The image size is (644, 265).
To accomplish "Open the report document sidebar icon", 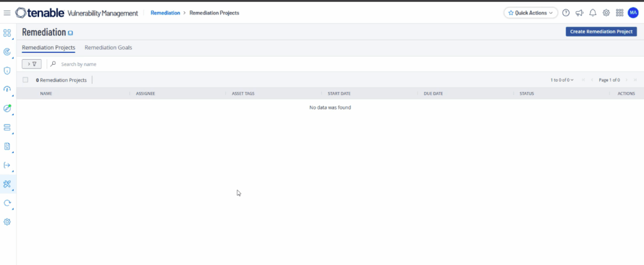I will pyautogui.click(x=7, y=146).
